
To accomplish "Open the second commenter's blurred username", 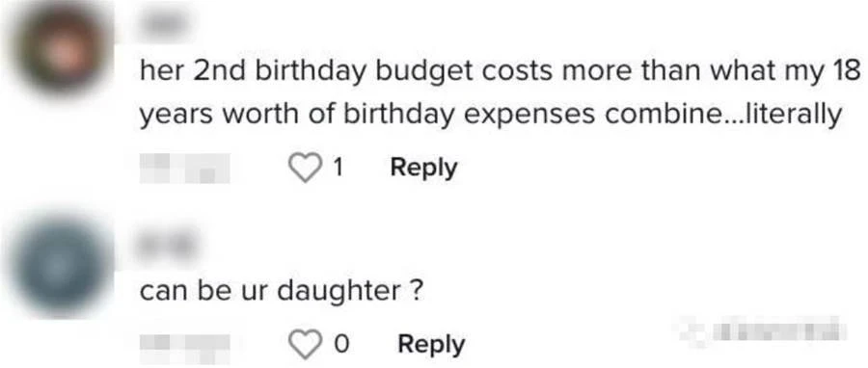I will pyautogui.click(x=167, y=244).
